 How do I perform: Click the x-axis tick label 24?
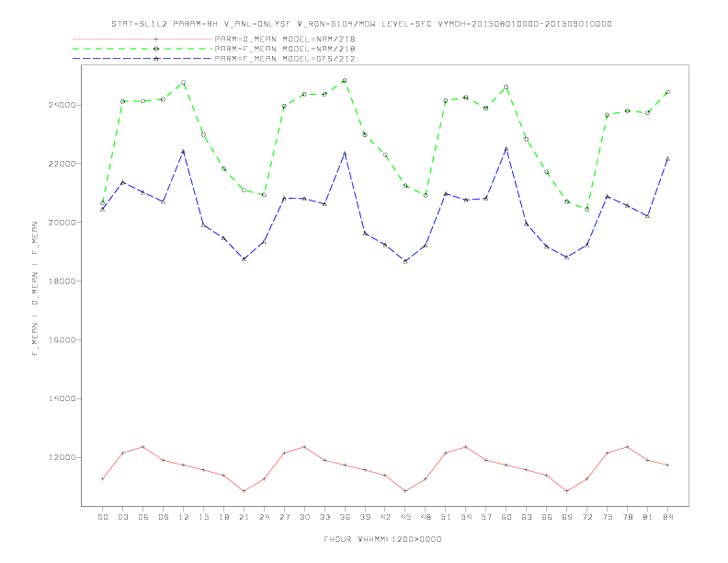264,517
